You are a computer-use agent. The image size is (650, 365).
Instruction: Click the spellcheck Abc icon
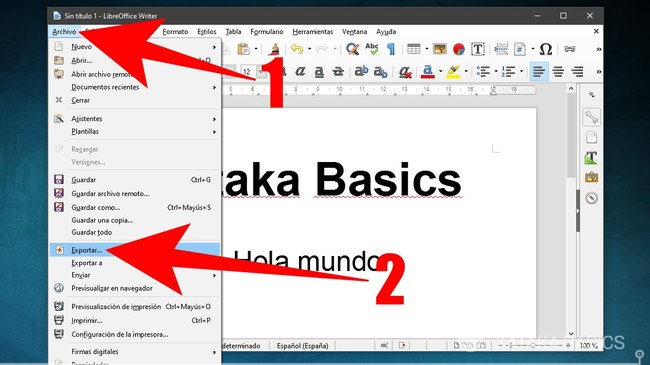point(372,49)
